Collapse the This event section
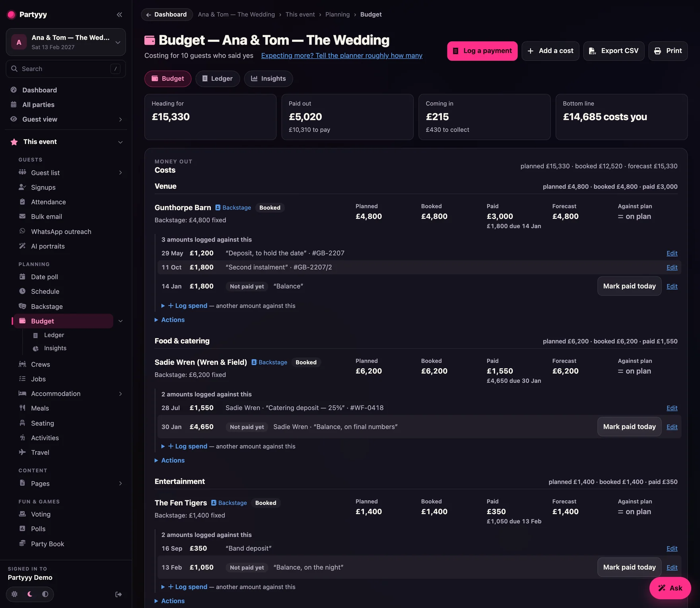 (x=120, y=142)
